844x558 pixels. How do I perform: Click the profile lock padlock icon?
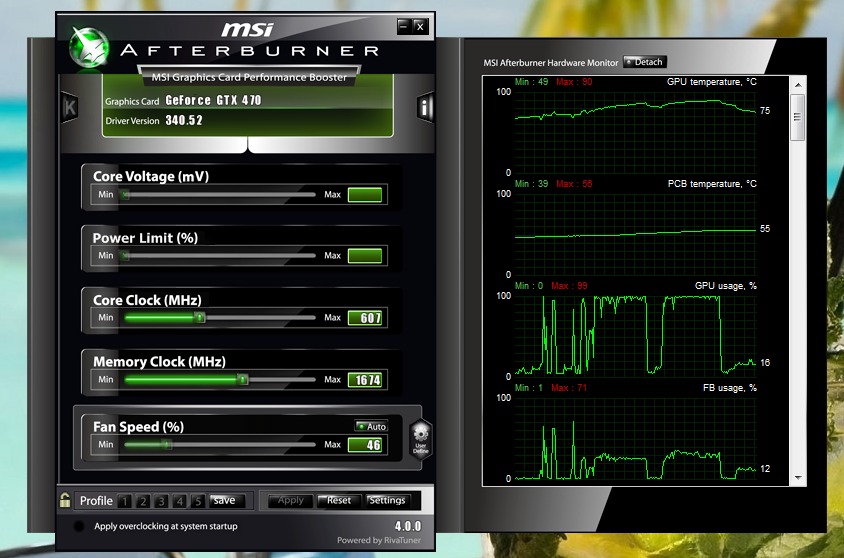[x=65, y=500]
